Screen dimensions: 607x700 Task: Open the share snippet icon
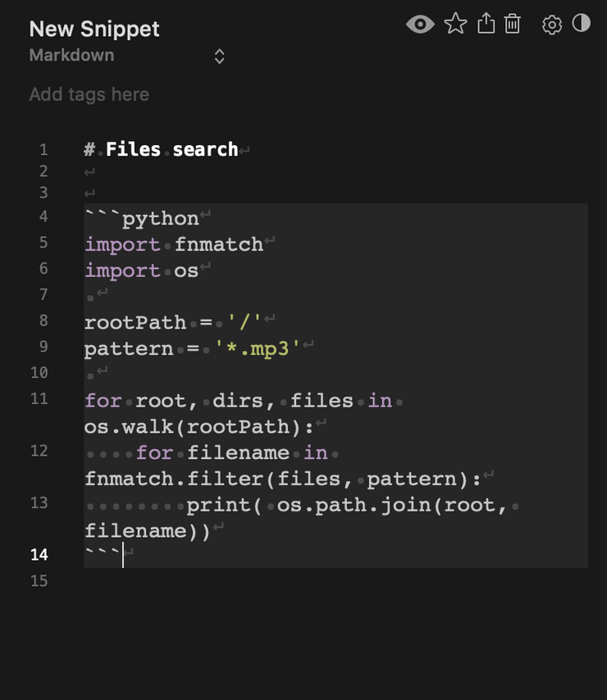pyautogui.click(x=486, y=23)
